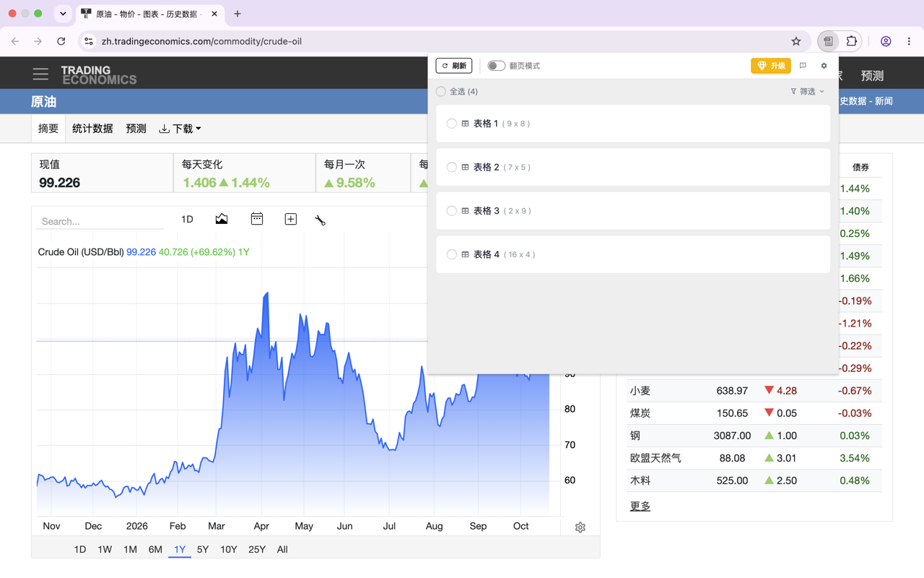Image resolution: width=924 pixels, height=578 pixels.
Task: Open the hamburger navigation menu
Action: 40,74
